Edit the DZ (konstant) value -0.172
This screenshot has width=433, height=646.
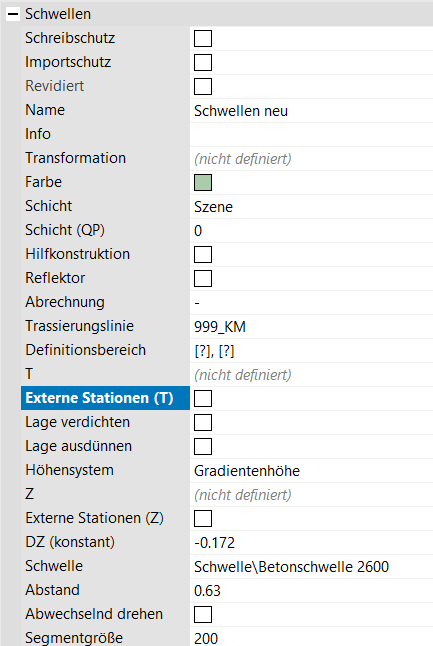coord(311,543)
